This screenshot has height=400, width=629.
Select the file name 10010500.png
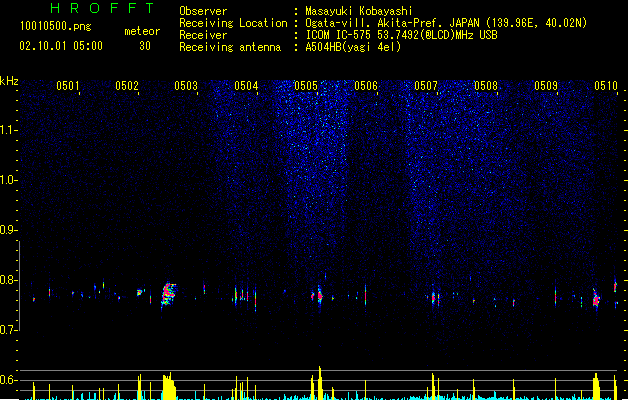click(x=55, y=26)
